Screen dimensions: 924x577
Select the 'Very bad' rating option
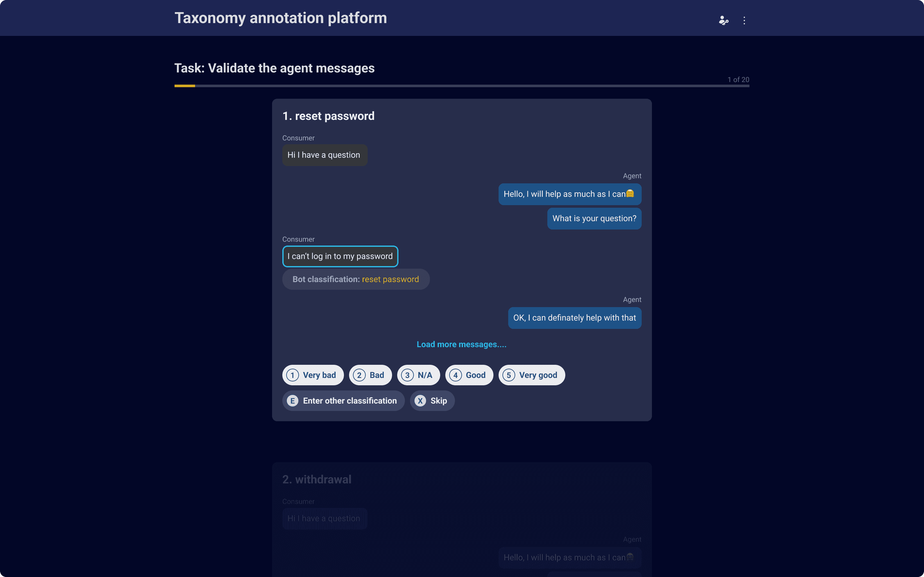[311, 375]
